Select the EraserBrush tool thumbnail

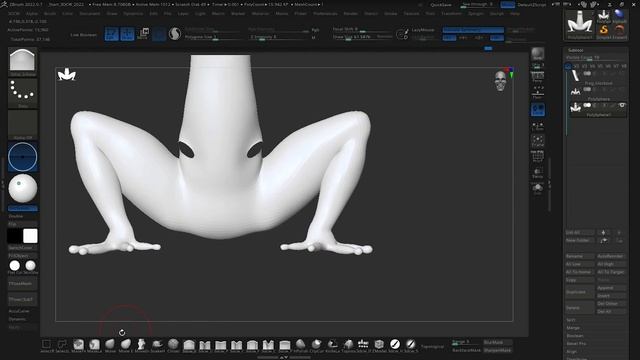[619, 30]
